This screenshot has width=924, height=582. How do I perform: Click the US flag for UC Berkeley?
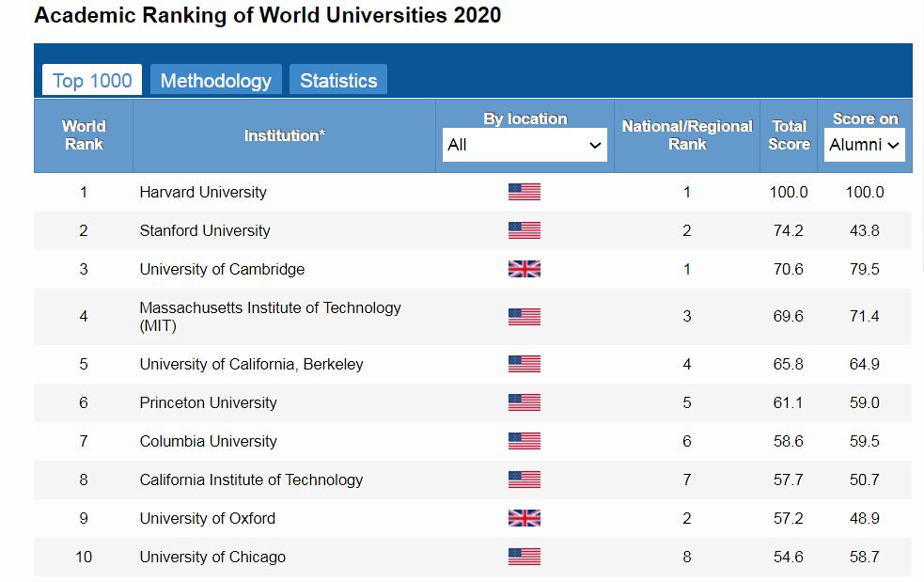click(525, 364)
